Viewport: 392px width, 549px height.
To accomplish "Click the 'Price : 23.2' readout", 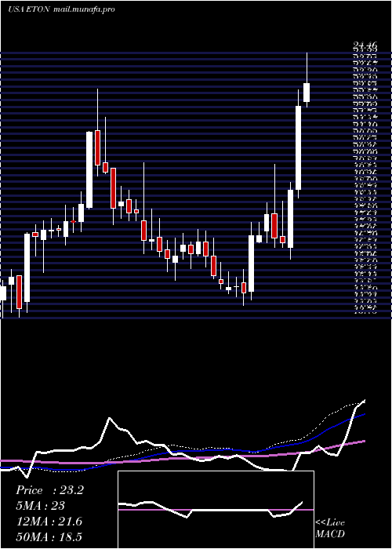I will tap(49, 490).
